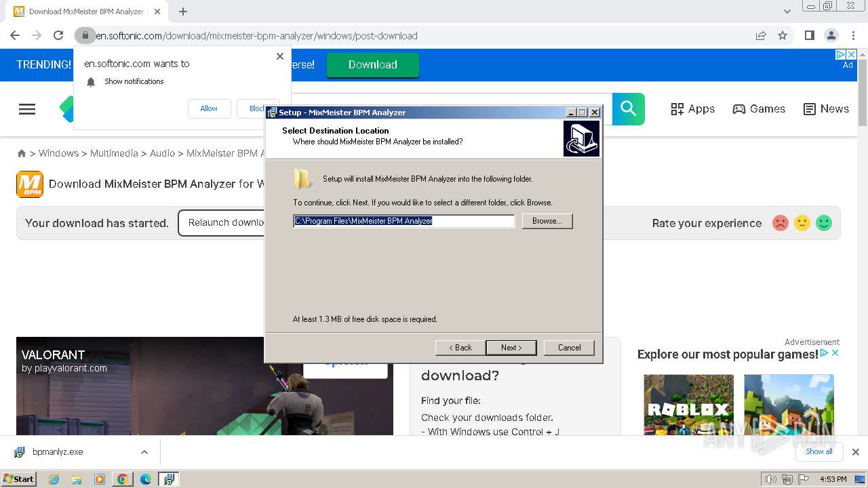868x488 pixels.
Task: View site information lock icon
Action: (x=85, y=35)
